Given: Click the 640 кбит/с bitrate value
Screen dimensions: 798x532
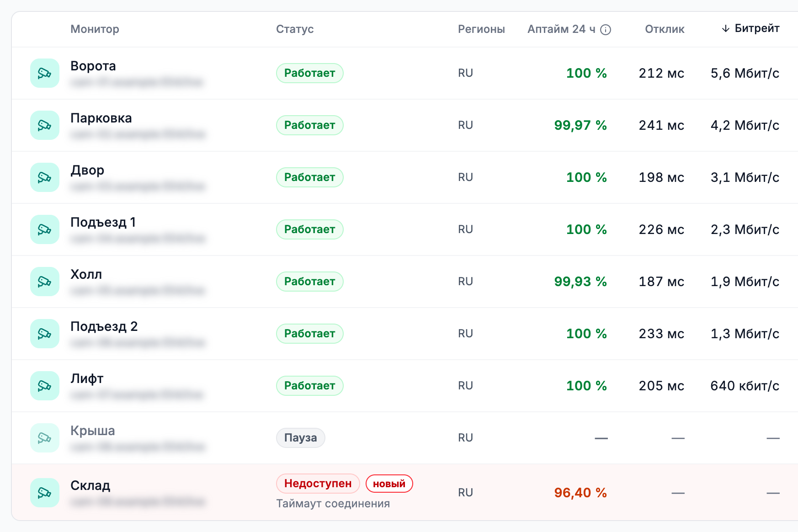Looking at the screenshot, I should [745, 386].
